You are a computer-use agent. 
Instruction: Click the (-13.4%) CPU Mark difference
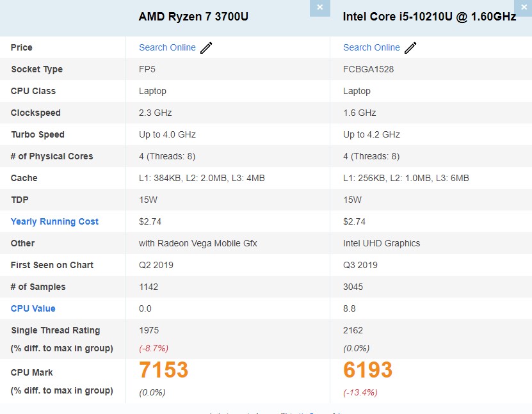360,392
